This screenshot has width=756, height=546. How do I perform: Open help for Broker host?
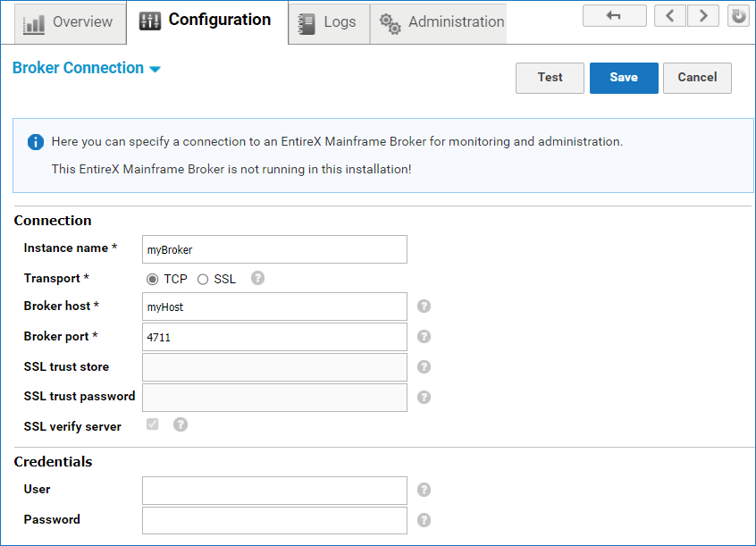point(424,307)
